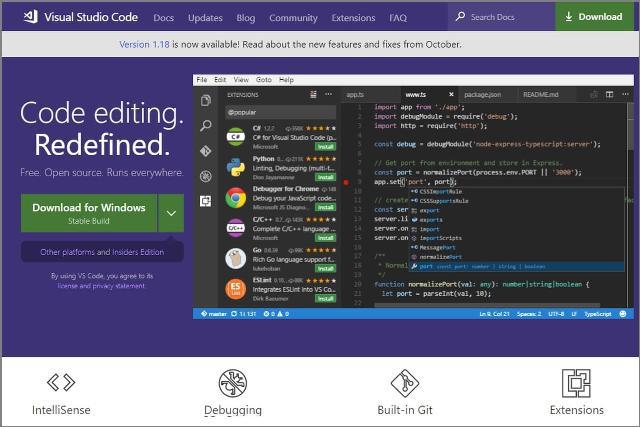
Task: Install the Go extension
Action: pos(325,269)
